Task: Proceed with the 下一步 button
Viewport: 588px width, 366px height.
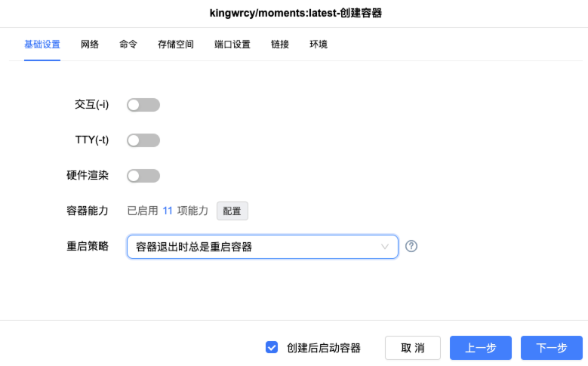Action: pos(552,348)
